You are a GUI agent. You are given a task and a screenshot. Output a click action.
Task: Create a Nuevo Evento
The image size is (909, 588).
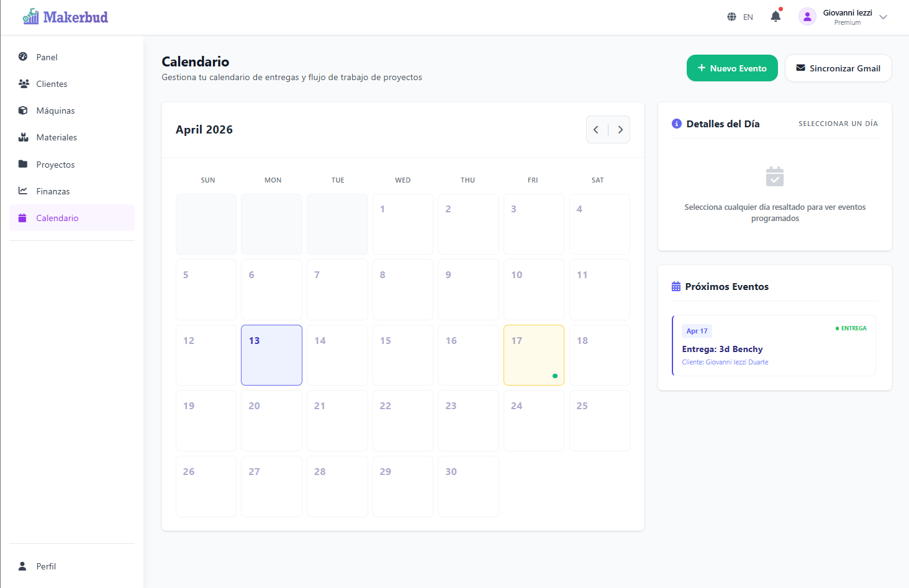pyautogui.click(x=732, y=68)
